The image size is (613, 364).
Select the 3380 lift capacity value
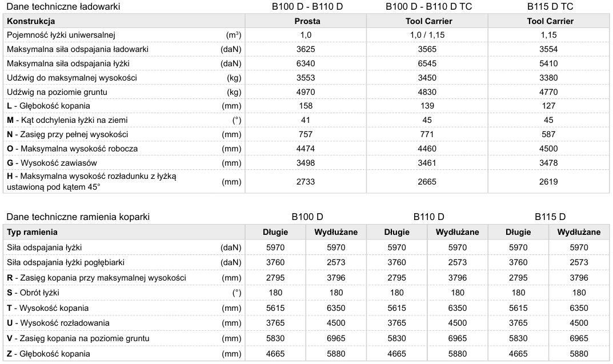click(x=548, y=78)
